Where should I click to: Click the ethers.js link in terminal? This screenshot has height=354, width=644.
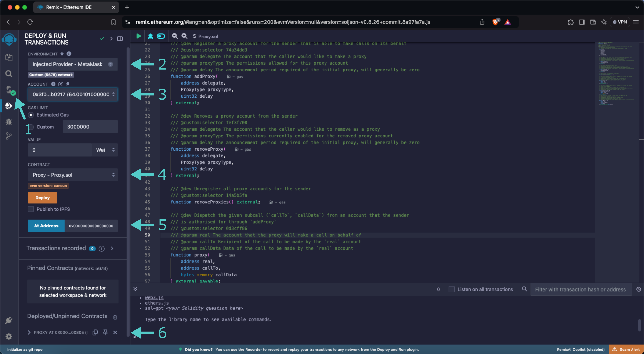(x=157, y=303)
